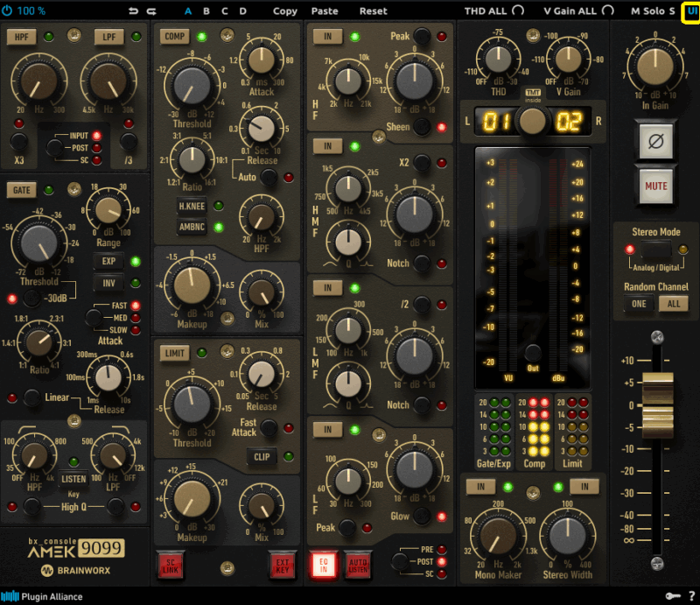
Task: Click the compressor Makeup gain knob
Action: point(192,286)
